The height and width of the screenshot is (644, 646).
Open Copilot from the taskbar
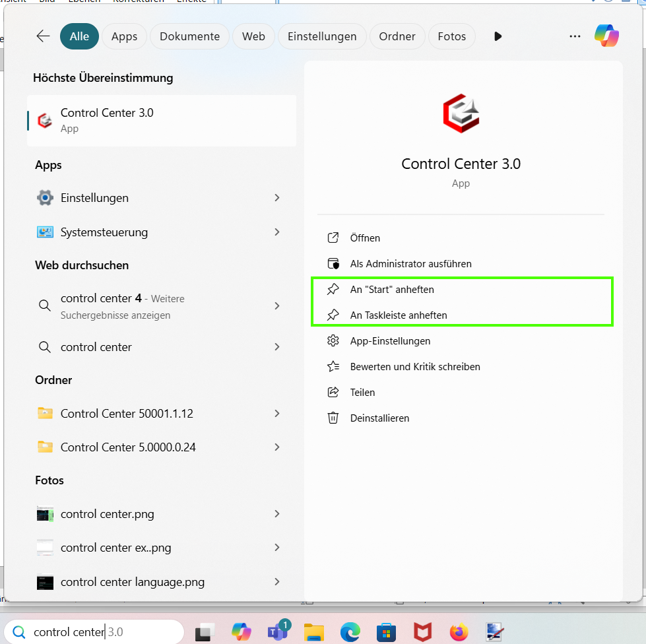point(241,631)
